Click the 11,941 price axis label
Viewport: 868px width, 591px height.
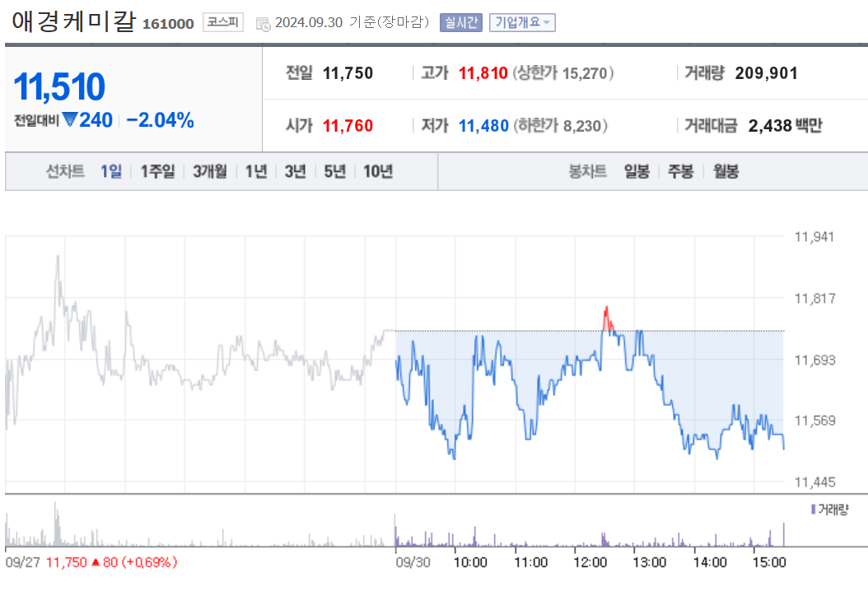(814, 237)
